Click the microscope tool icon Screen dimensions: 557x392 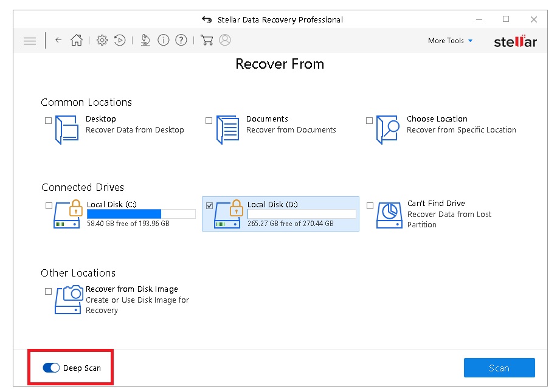tap(145, 40)
